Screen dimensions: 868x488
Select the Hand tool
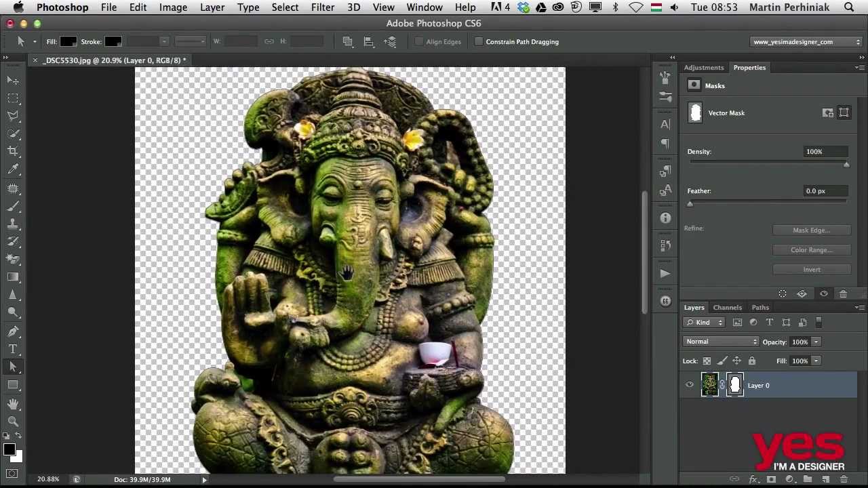(14, 403)
